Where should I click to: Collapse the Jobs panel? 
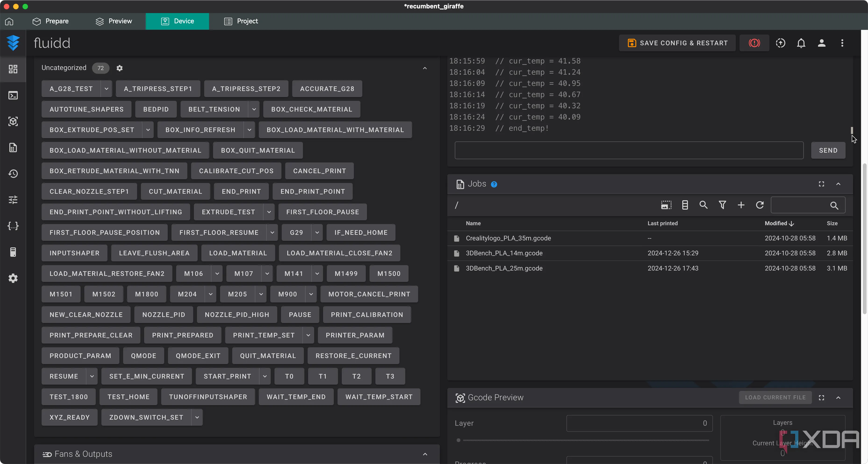point(838,184)
